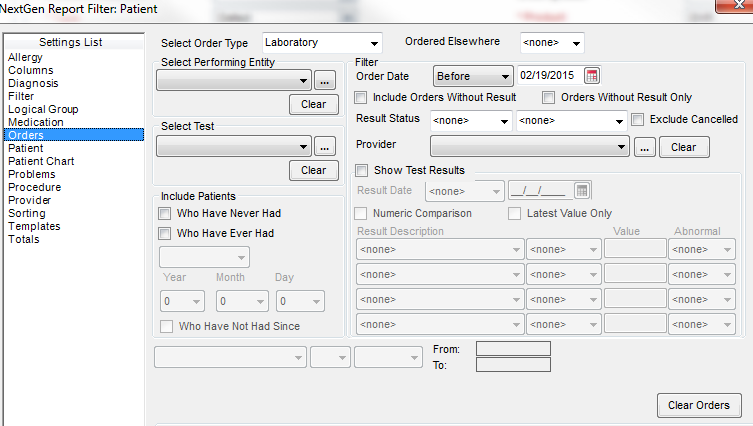753x426 pixels.
Task: Select Templates in the Settings List
Action: [x=34, y=226]
